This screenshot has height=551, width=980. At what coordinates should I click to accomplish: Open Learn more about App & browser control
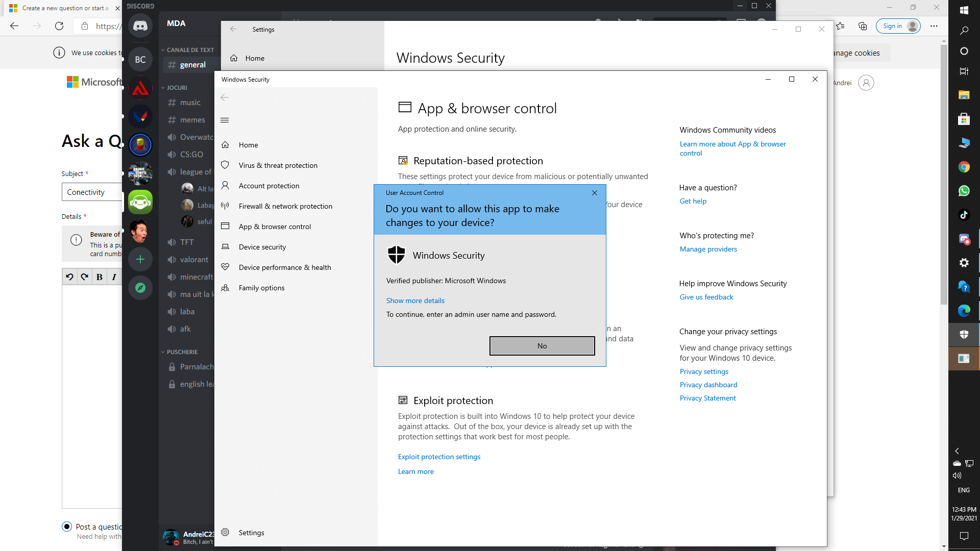click(x=732, y=148)
